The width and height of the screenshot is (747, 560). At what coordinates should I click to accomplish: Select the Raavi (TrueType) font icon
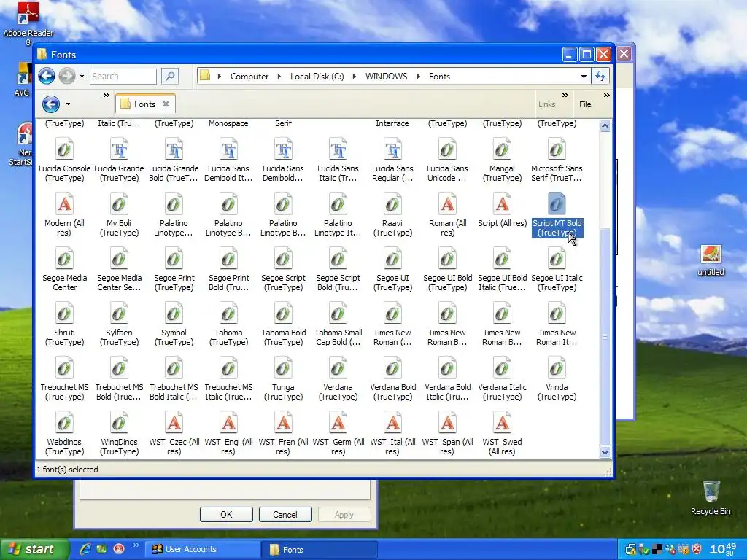(x=392, y=204)
